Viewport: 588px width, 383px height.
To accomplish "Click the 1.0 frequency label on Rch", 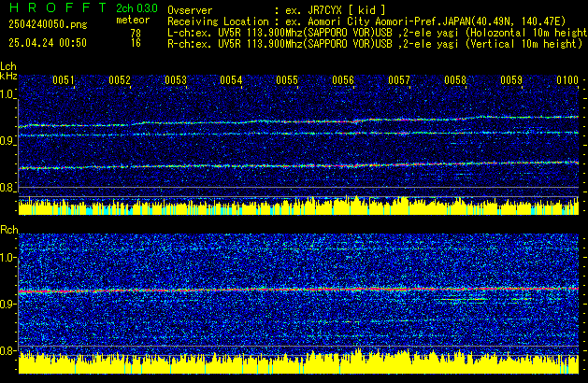I will [7, 258].
